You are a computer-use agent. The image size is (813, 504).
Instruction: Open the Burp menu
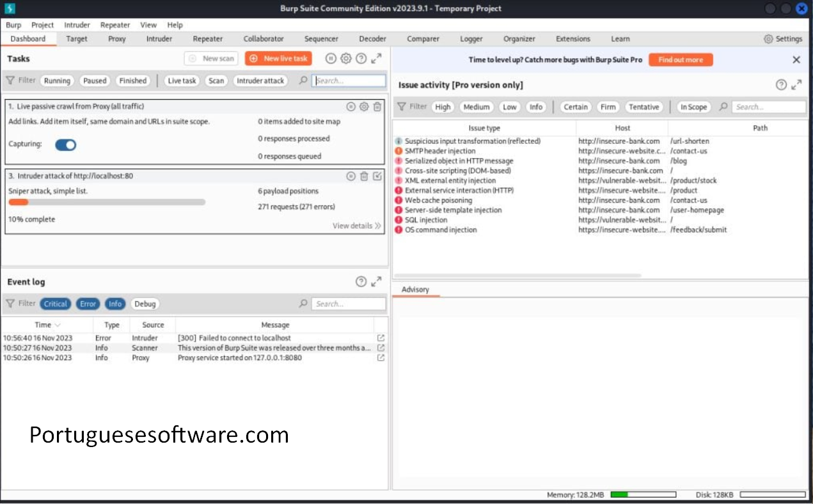[x=13, y=25]
